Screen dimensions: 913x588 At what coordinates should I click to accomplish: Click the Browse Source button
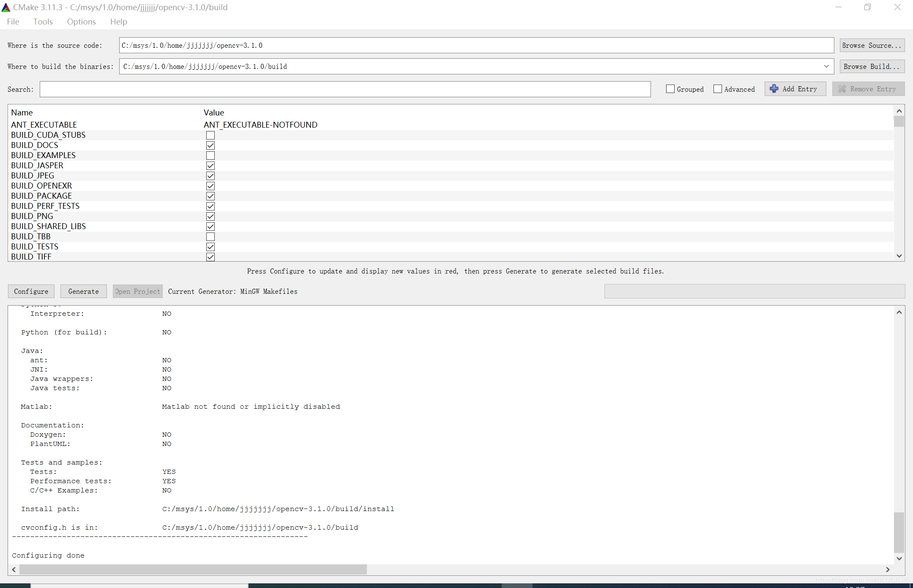pyautogui.click(x=872, y=45)
